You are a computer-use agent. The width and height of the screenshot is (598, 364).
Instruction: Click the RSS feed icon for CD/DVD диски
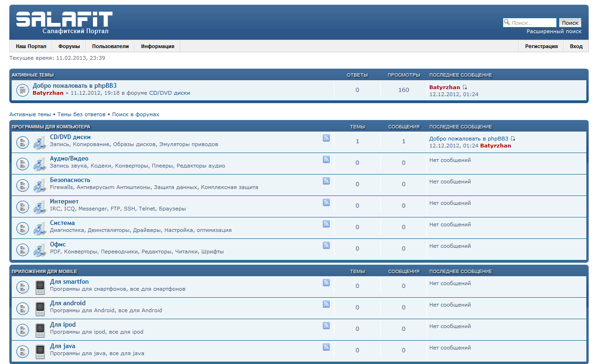326,138
